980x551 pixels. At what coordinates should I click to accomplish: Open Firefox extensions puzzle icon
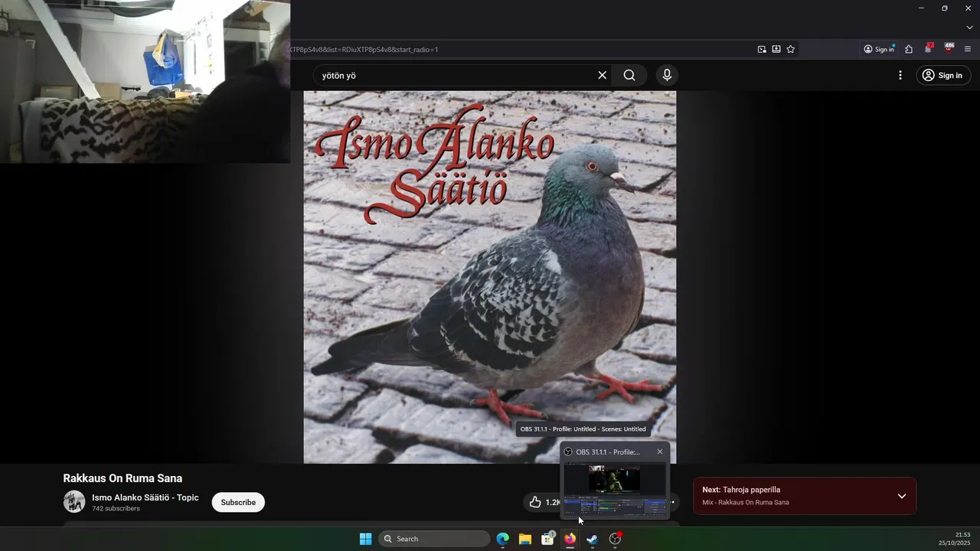tap(909, 49)
